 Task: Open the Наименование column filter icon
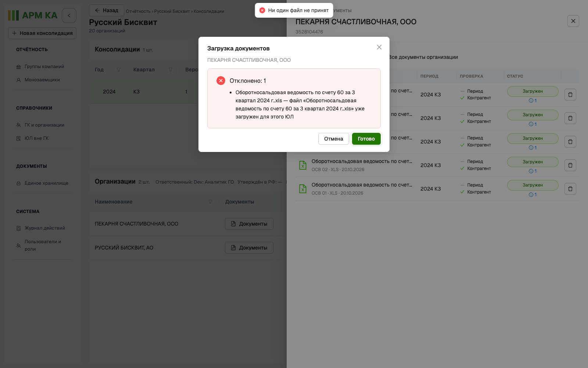pyautogui.click(x=210, y=202)
